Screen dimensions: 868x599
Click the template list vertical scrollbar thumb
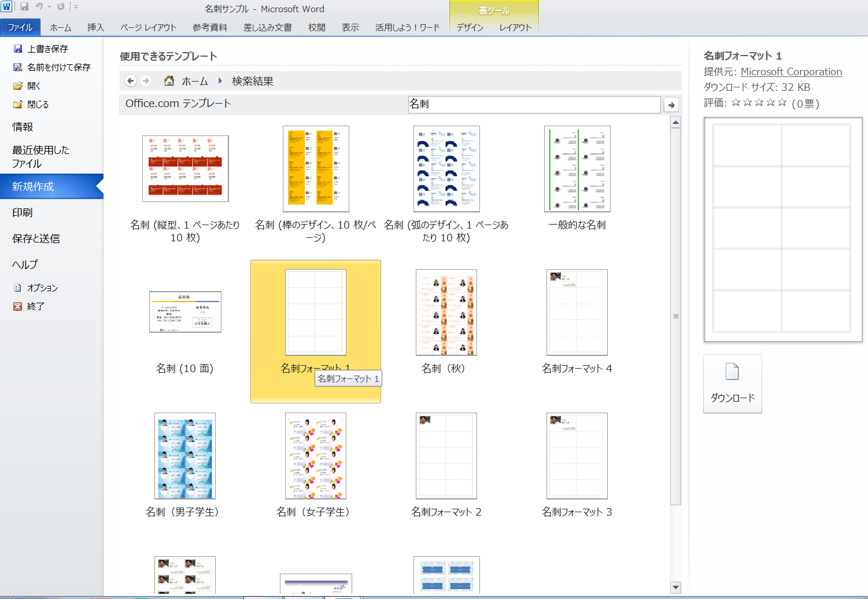(x=675, y=316)
